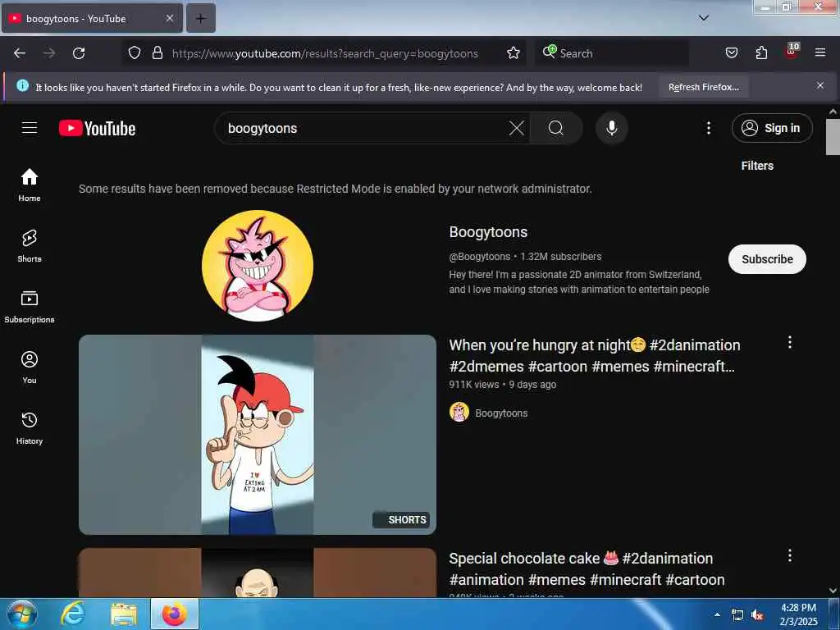The width and height of the screenshot is (840, 630).
Task: Open History in sidebar
Action: click(x=30, y=428)
